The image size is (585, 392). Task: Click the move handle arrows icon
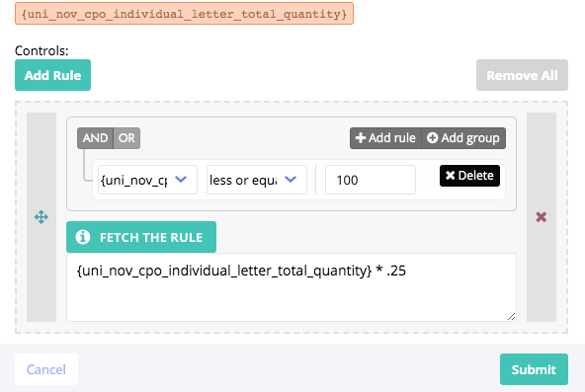pyautogui.click(x=42, y=217)
